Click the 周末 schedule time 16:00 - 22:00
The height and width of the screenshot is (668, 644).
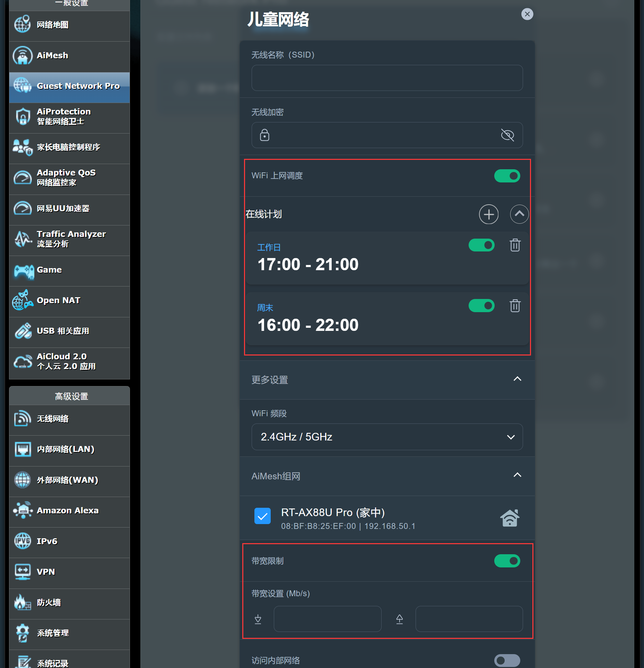(x=308, y=325)
